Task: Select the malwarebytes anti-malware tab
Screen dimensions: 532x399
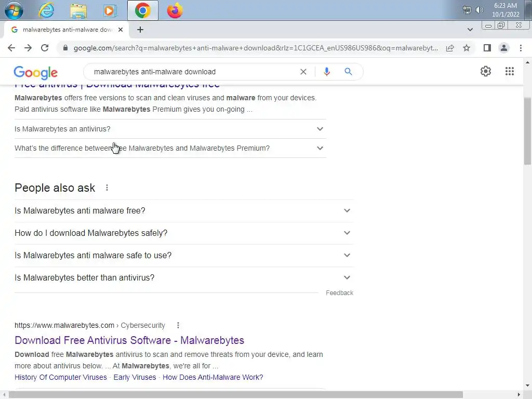Action: [66, 30]
